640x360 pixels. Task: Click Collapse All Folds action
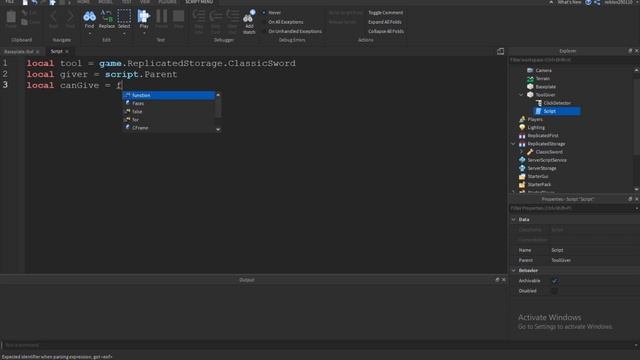(386, 31)
